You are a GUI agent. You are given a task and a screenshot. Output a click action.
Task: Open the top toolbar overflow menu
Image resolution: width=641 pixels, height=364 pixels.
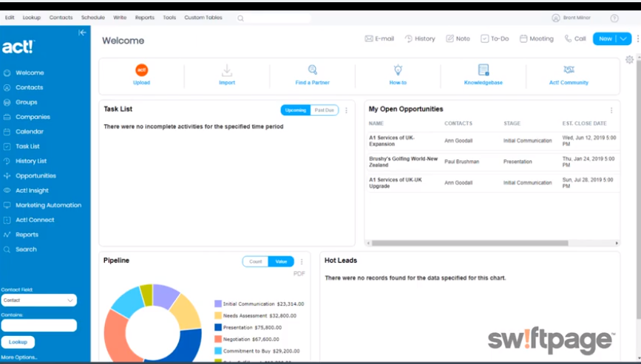pyautogui.click(x=638, y=39)
